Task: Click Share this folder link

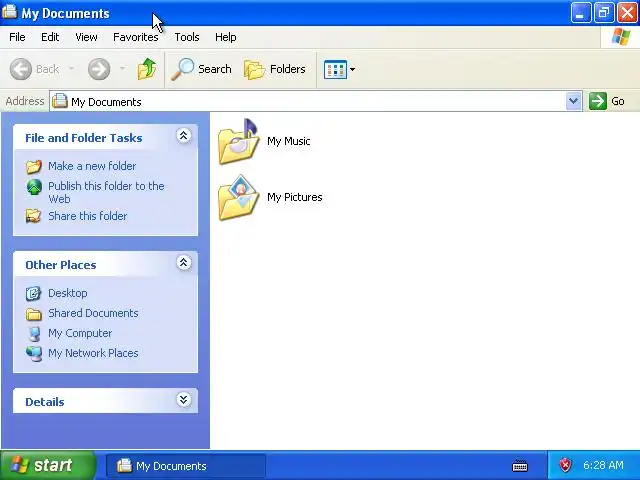Action: 87,216
